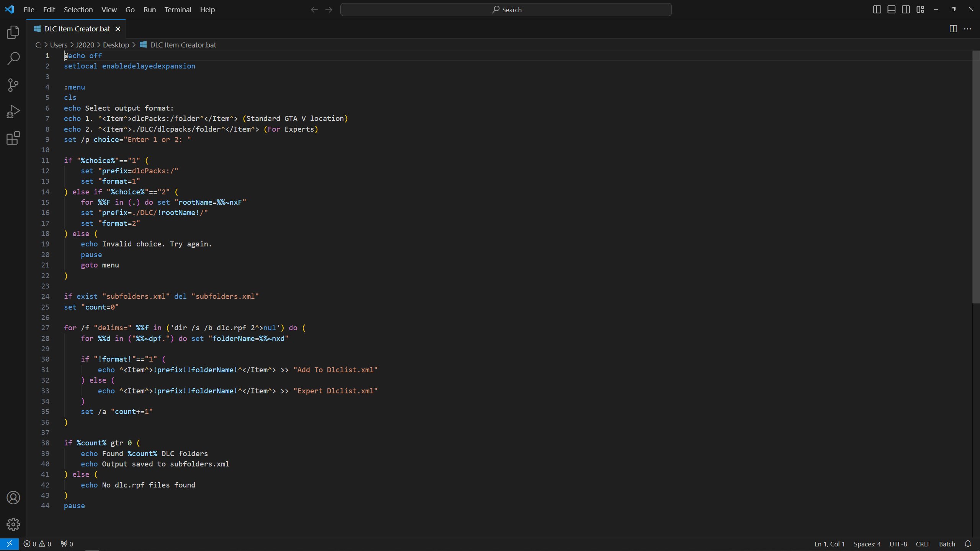980x551 pixels.
Task: Open the Selection menu
Action: point(78,10)
